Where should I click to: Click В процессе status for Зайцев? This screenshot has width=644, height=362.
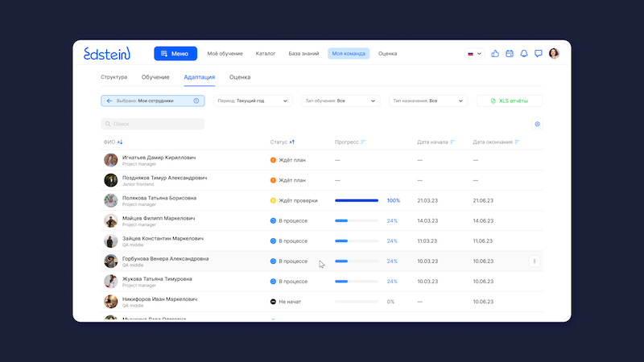(289, 241)
